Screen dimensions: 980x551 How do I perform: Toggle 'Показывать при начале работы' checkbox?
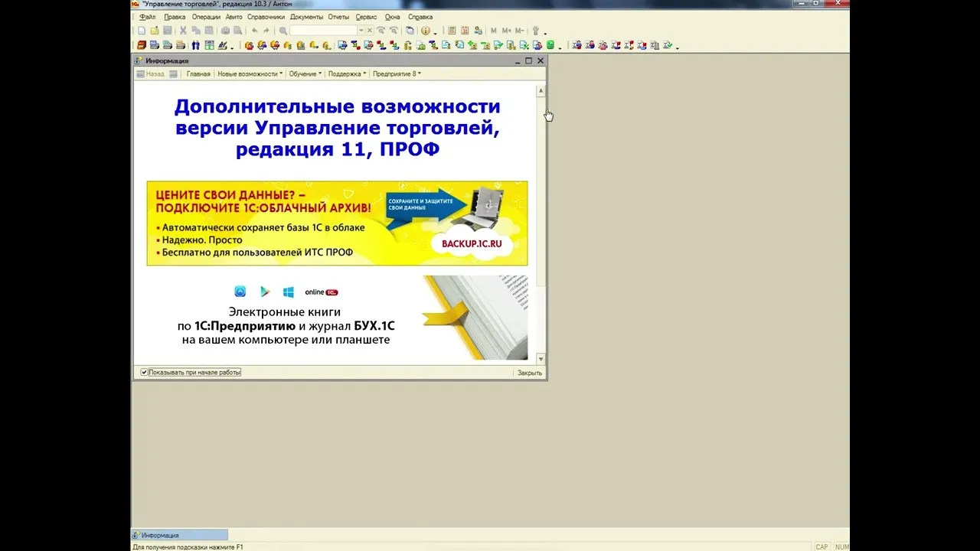point(144,373)
